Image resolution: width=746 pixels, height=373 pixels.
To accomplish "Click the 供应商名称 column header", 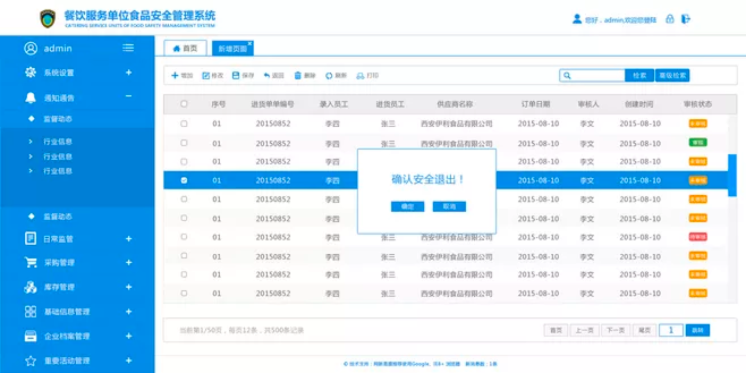I will (x=455, y=104).
